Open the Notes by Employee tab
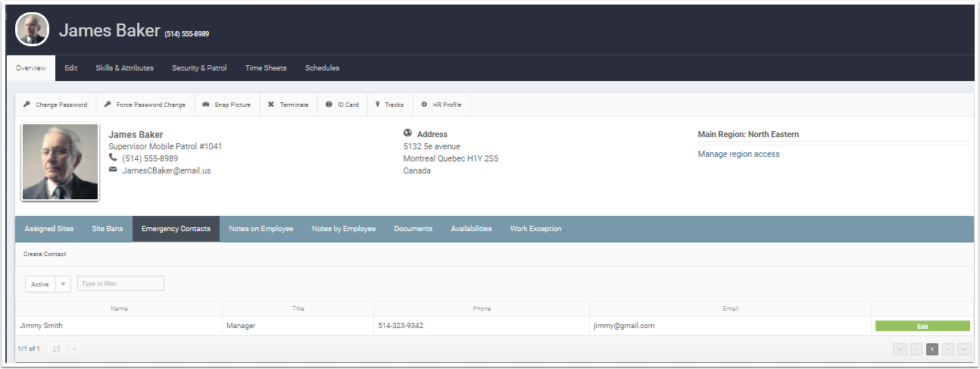 pyautogui.click(x=344, y=229)
